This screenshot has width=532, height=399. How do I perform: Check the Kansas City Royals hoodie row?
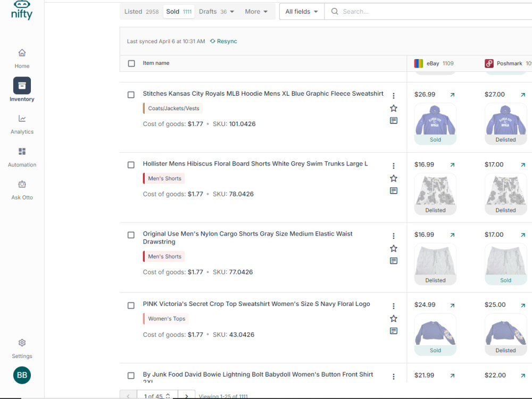(x=131, y=95)
